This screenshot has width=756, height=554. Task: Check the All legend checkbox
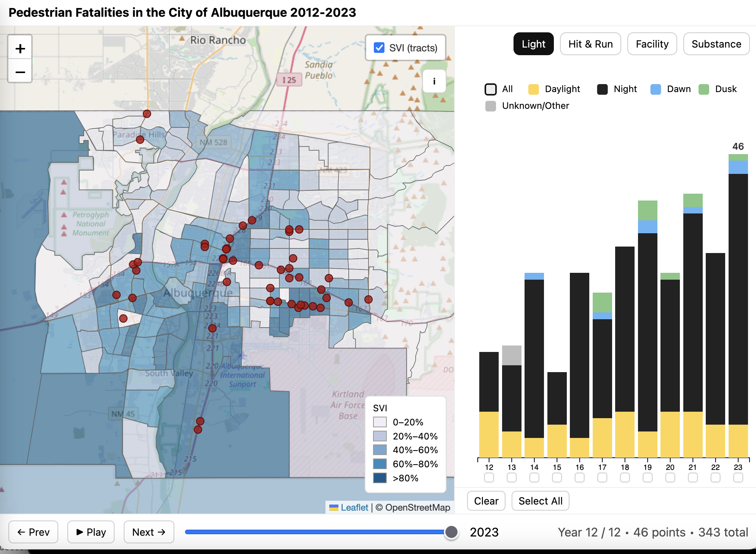coord(491,89)
